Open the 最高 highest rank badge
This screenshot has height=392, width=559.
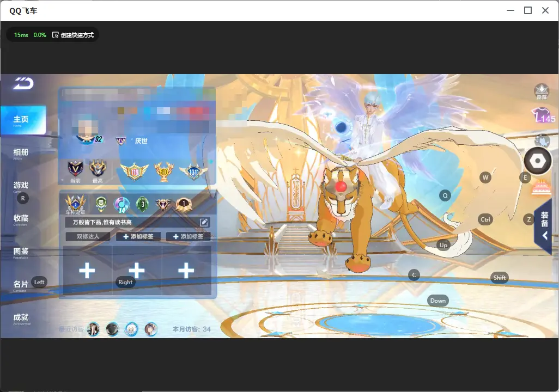click(98, 171)
